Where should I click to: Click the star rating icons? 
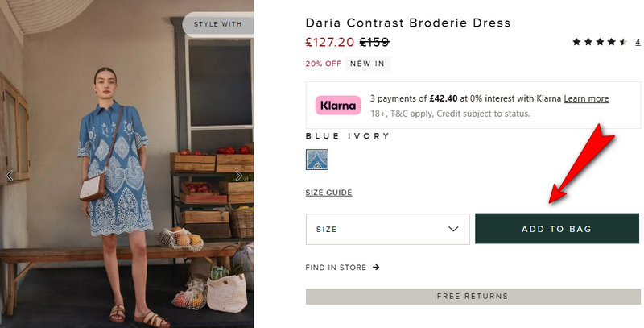[600, 42]
